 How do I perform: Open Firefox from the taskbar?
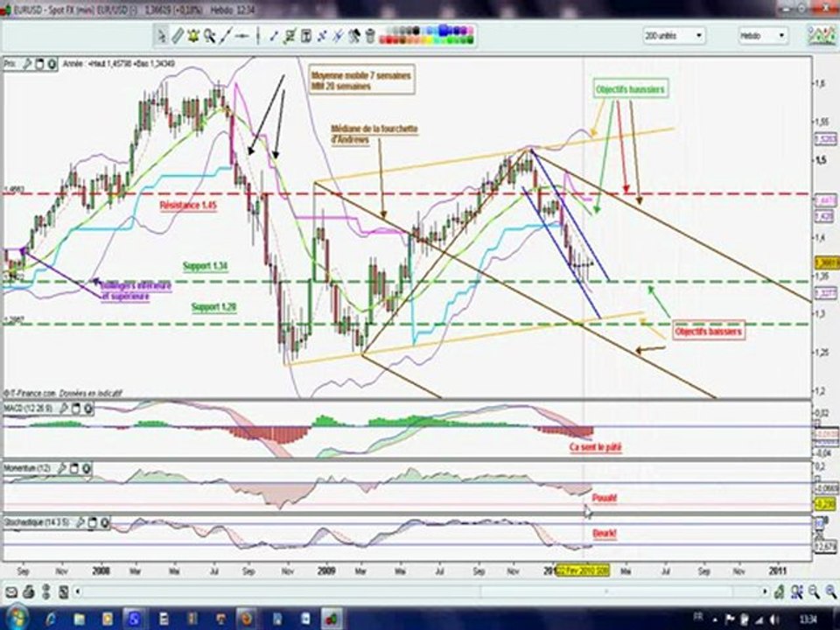[x=246, y=619]
